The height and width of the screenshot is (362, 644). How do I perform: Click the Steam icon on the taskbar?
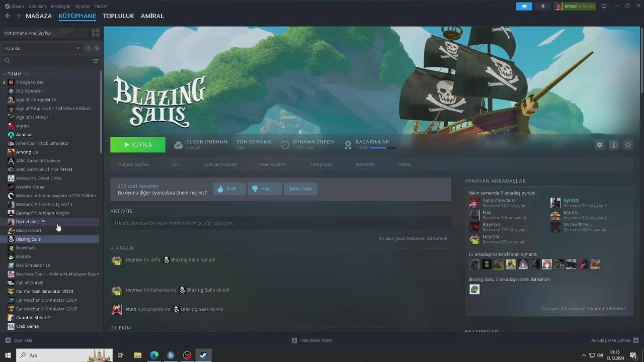pyautogui.click(x=203, y=355)
